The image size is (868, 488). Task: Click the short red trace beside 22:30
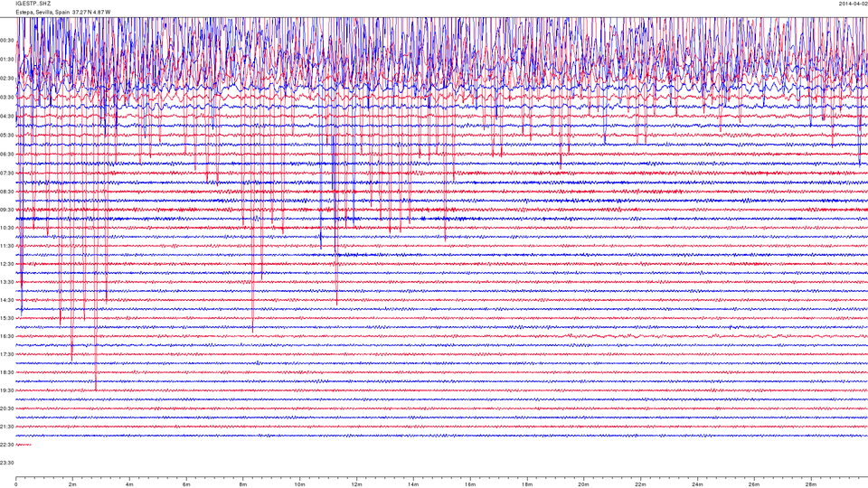click(24, 445)
